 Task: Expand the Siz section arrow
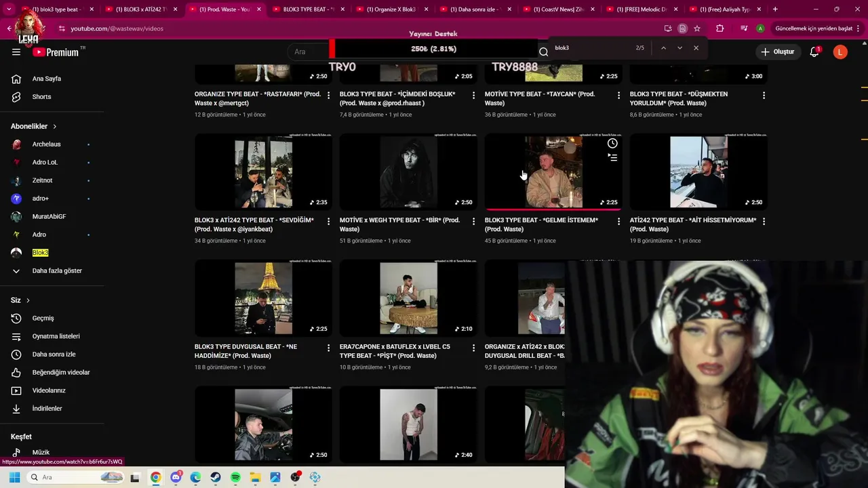click(x=28, y=300)
